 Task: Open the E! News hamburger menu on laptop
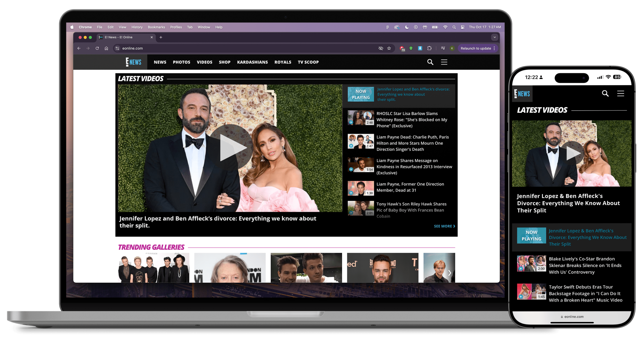444,62
